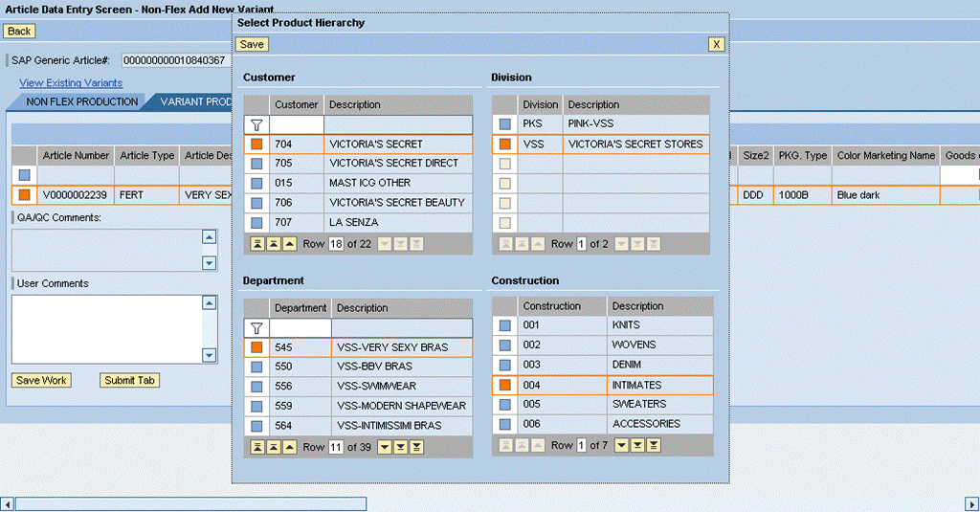Click the Customer description filter field
The height and width of the screenshot is (512, 980).
tap(398, 125)
